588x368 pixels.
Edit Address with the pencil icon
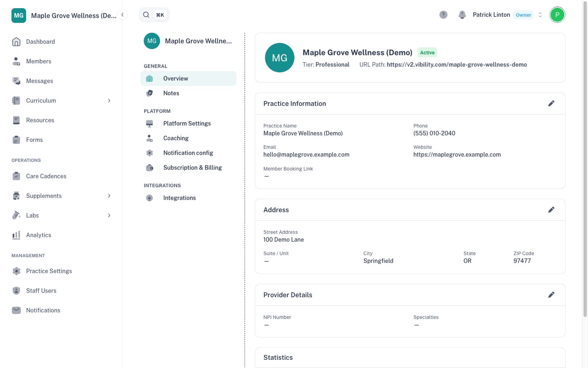(x=551, y=210)
